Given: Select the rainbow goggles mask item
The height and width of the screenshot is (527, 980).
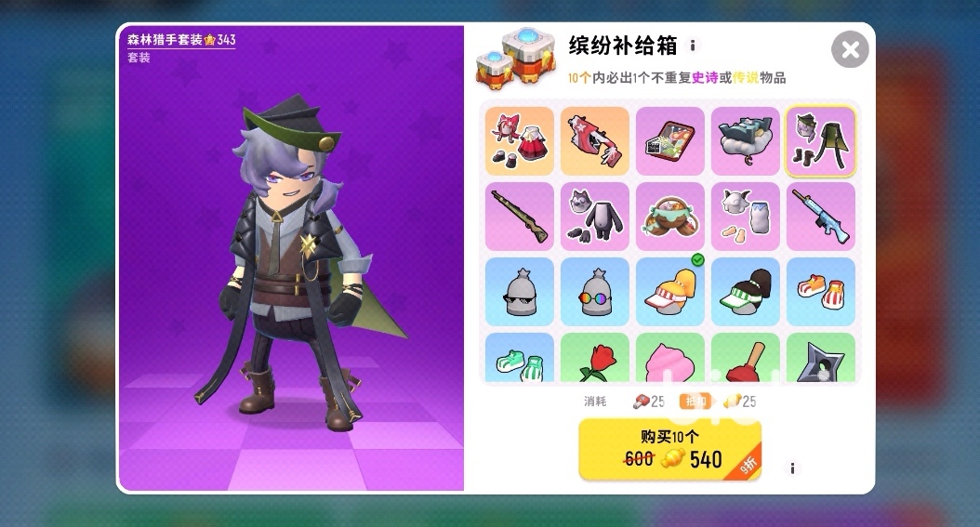Looking at the screenshot, I should (594, 292).
